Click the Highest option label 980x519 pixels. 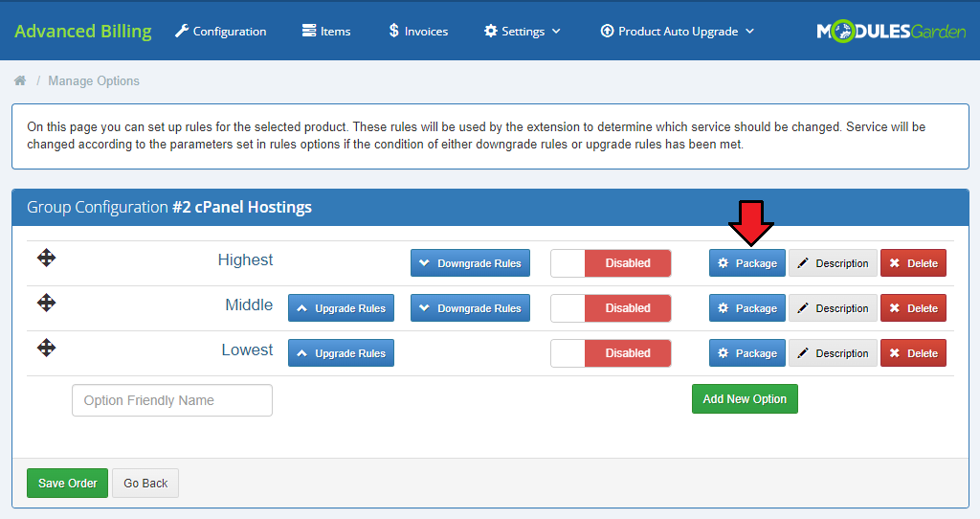point(245,259)
